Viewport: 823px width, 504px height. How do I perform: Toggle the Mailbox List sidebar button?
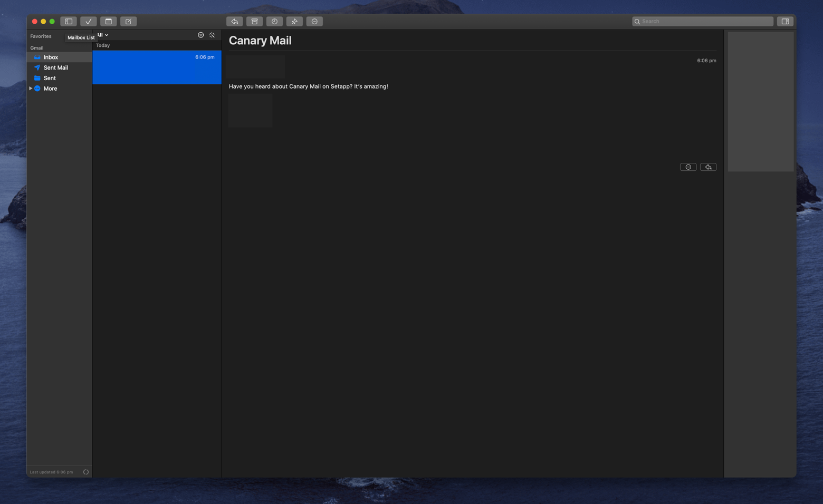click(x=69, y=22)
